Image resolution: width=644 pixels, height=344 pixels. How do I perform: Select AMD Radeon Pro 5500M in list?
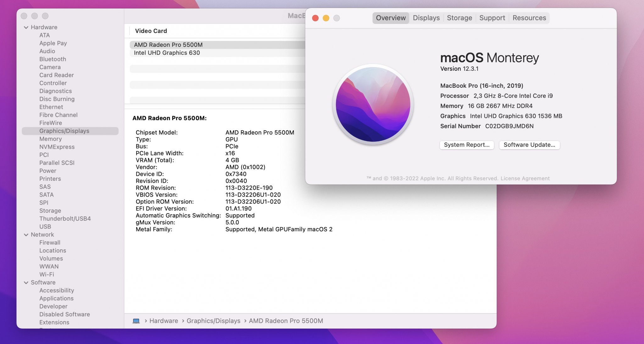click(x=218, y=45)
